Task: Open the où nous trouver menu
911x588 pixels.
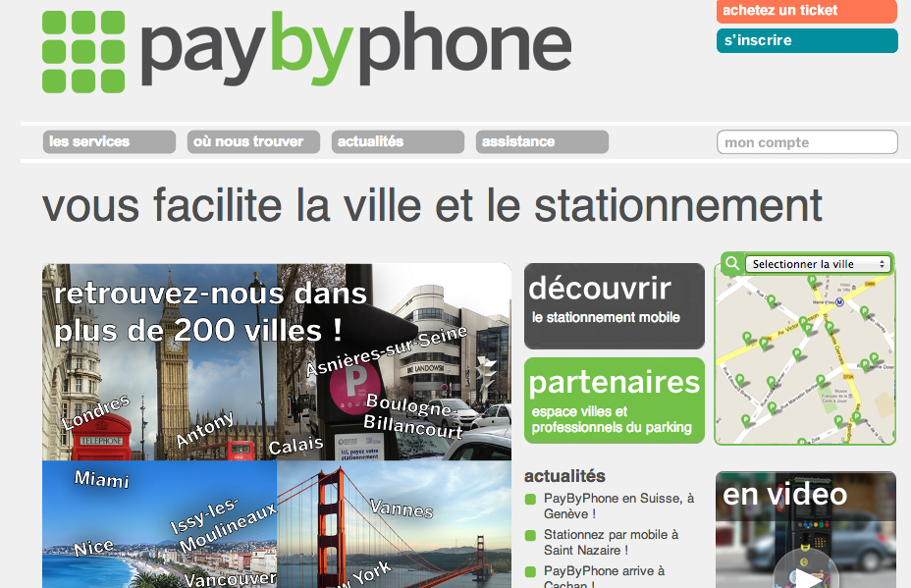Action: [253, 141]
